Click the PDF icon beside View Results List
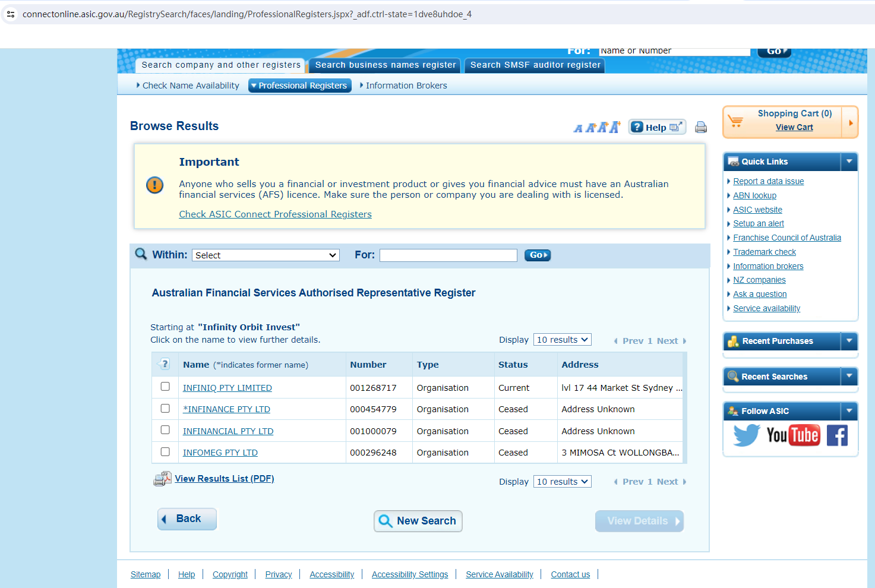This screenshot has width=875, height=588. 162,479
